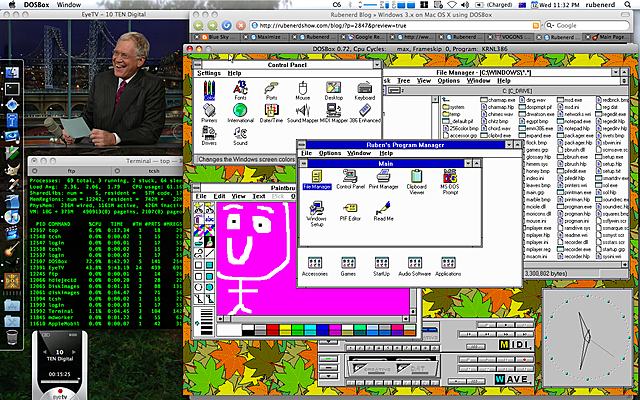Select the Text (abc) tool in Paintbrush
The height and width of the screenshot is (400, 640).
tap(209, 220)
